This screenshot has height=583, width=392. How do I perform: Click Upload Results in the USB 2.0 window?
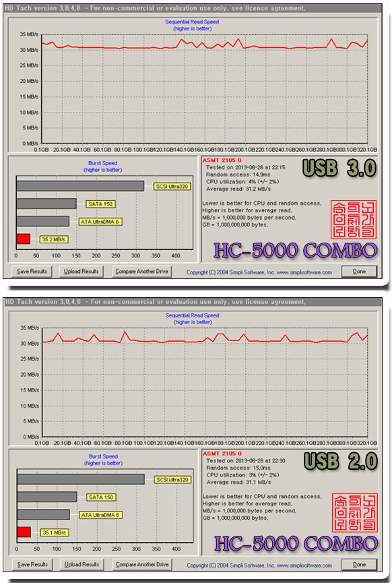pyautogui.click(x=81, y=564)
